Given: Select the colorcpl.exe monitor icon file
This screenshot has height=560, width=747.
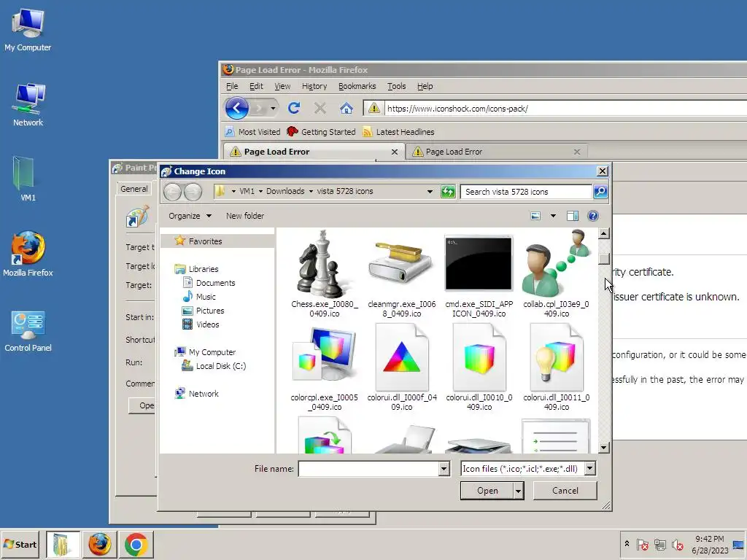Looking at the screenshot, I should (325, 367).
